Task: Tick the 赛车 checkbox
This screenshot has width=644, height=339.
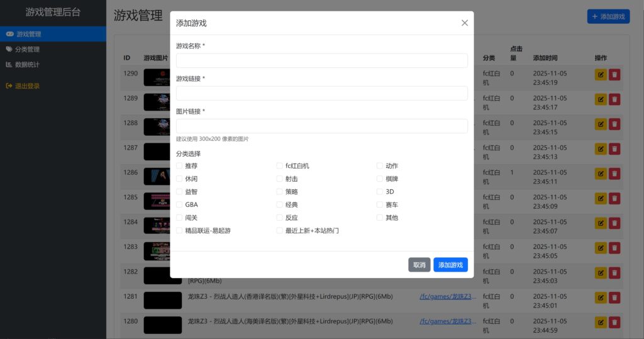Action: tap(379, 204)
